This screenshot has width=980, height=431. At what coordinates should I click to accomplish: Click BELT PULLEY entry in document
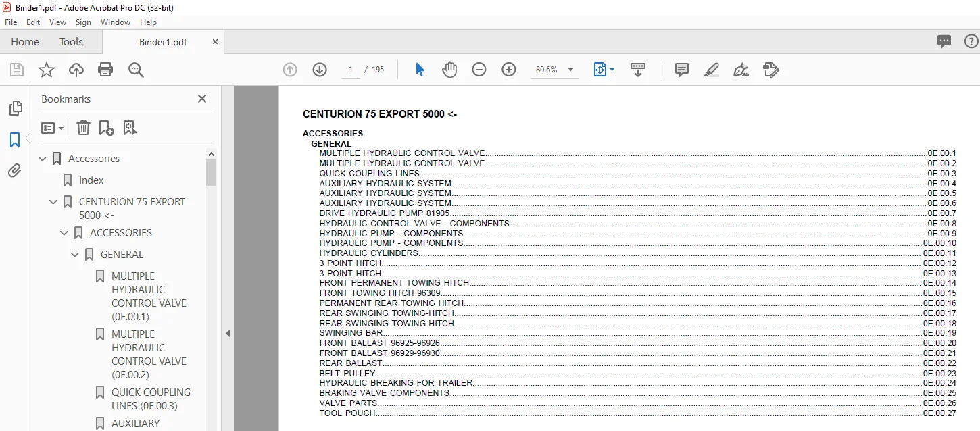click(347, 373)
